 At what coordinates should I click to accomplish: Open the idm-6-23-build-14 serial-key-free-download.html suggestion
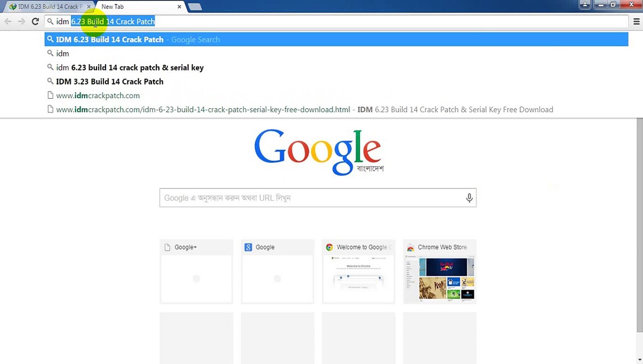(336, 109)
